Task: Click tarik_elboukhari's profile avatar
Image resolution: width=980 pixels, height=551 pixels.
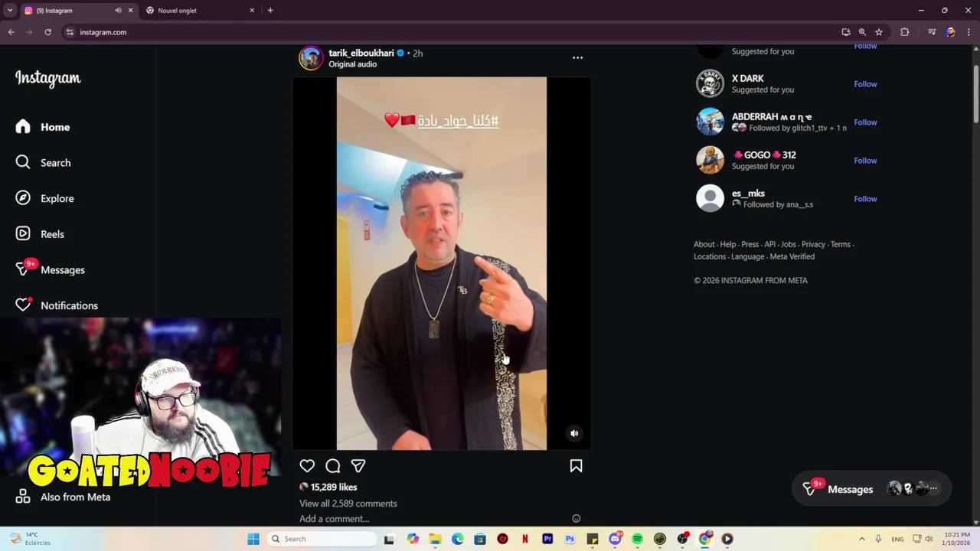Action: 311,58
